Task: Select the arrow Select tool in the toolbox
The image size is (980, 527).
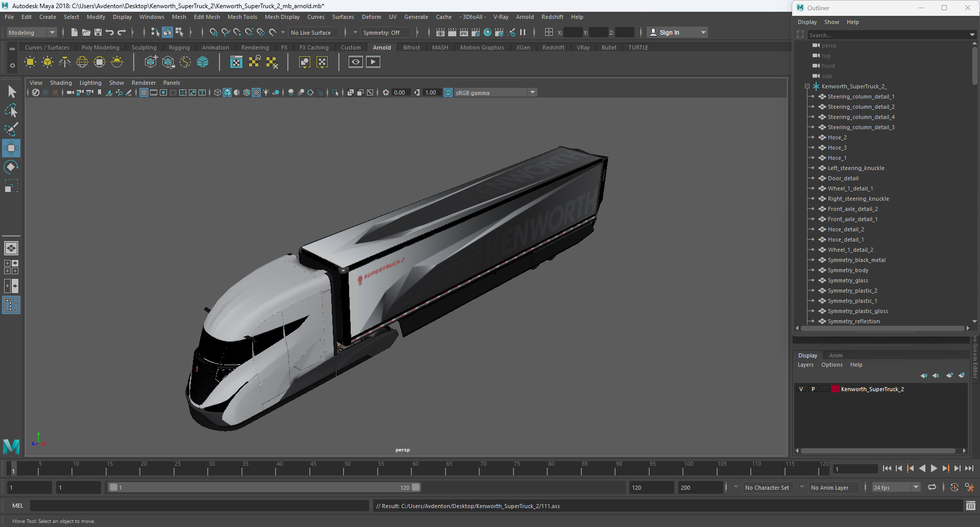Action: tap(11, 92)
